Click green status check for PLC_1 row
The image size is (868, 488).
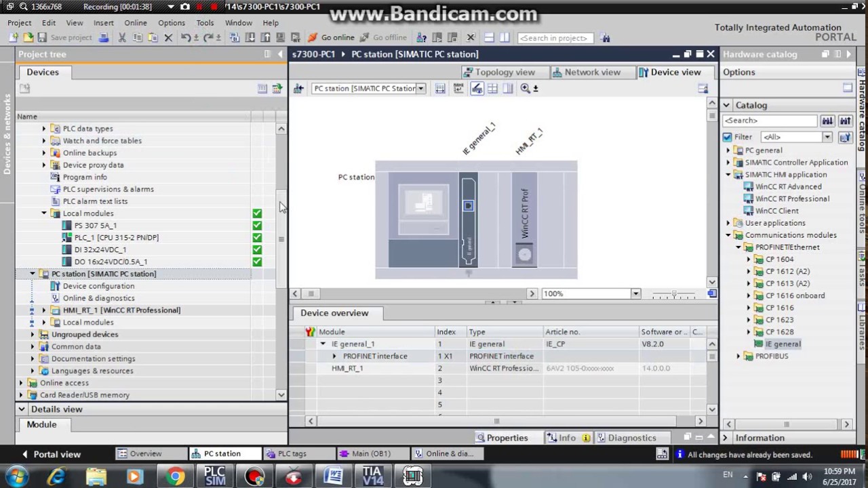pos(257,238)
